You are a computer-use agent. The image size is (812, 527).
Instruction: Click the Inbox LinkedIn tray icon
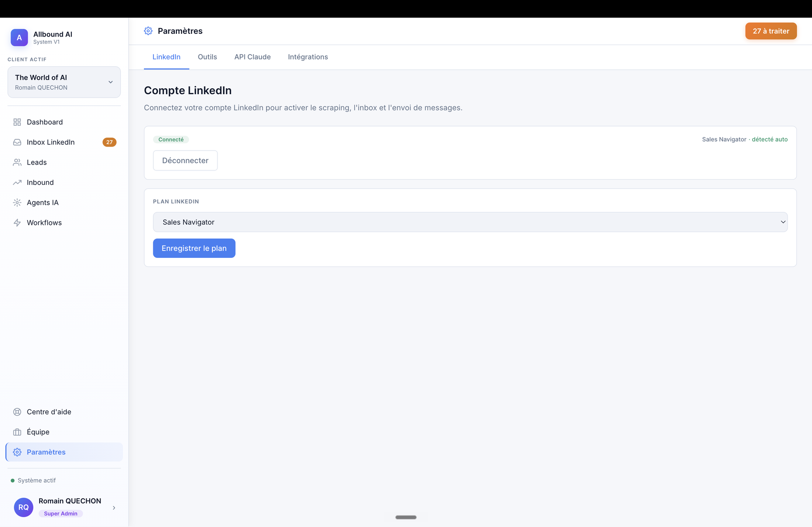pyautogui.click(x=17, y=142)
